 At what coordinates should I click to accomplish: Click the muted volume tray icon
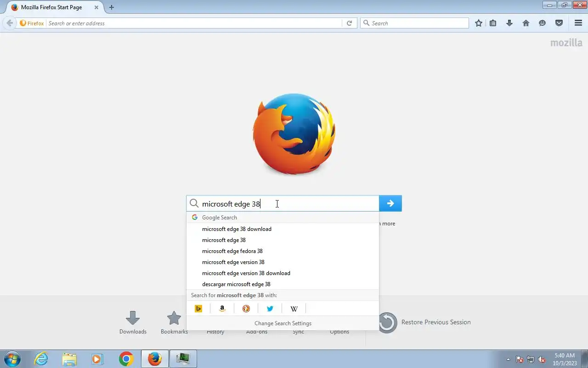(x=542, y=359)
